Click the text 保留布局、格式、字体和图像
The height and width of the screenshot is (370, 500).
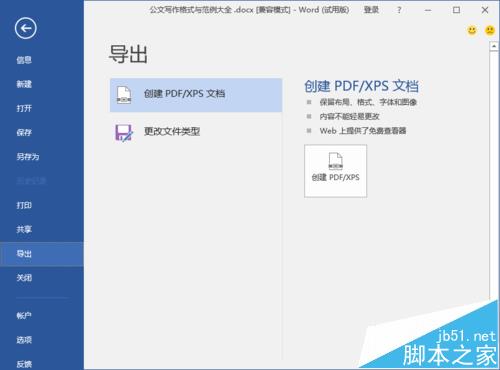point(368,102)
